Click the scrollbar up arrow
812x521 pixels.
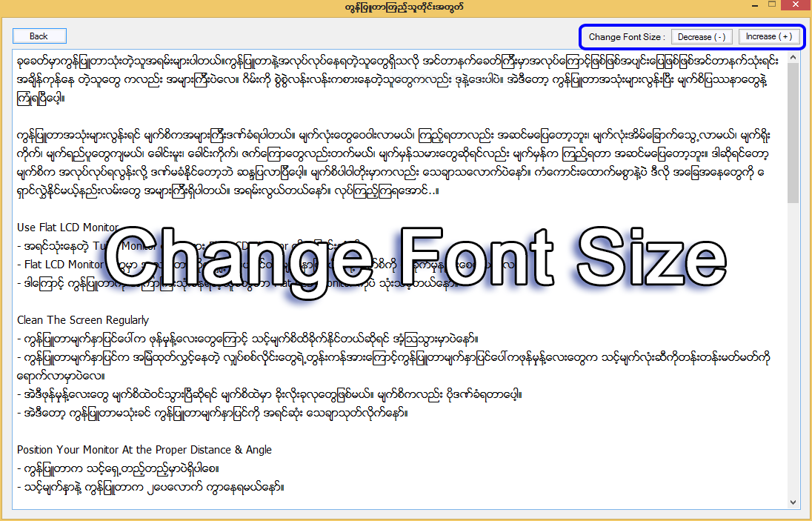coord(793,58)
